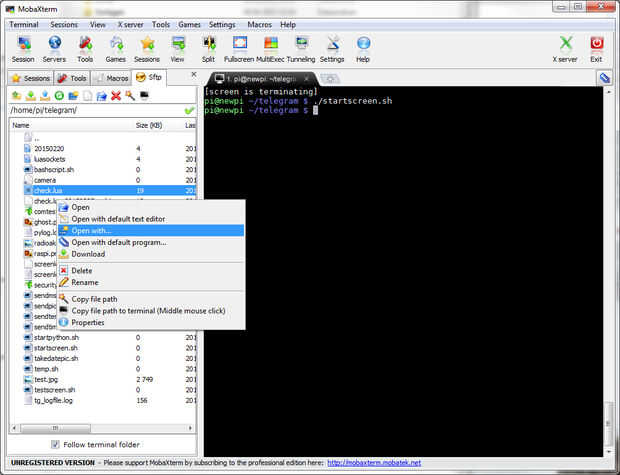The image size is (620, 475).
Task: Click green checkmark beside the path field
Action: pos(189,110)
